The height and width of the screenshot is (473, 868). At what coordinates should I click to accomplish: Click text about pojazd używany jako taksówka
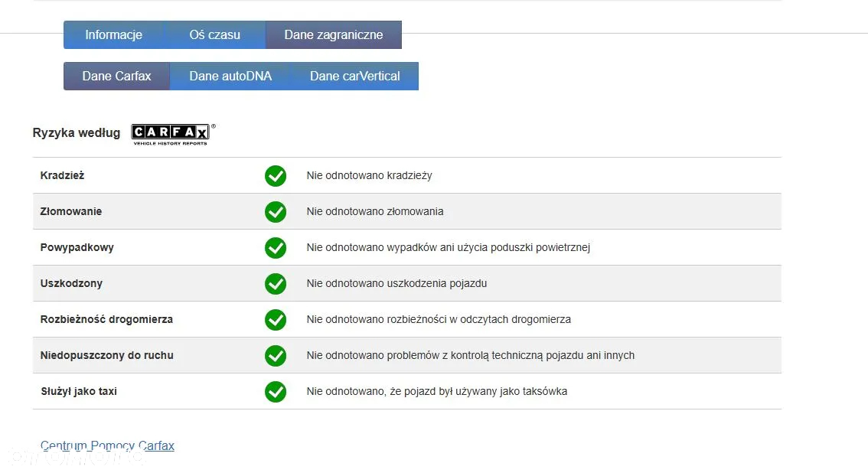pos(437,391)
